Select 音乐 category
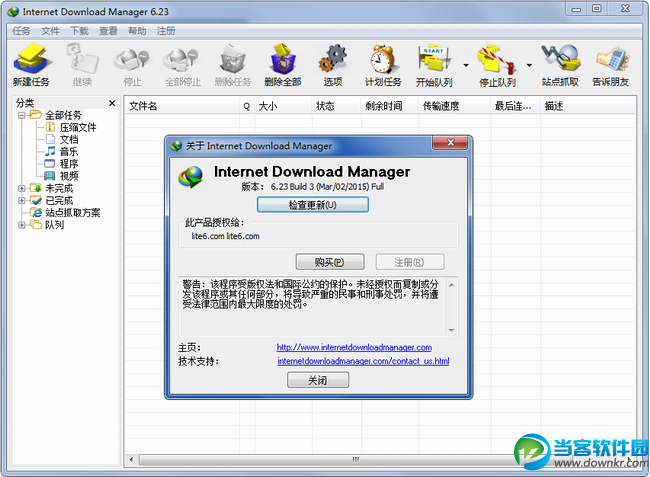Image resolution: width=650 pixels, height=477 pixels. [x=69, y=152]
